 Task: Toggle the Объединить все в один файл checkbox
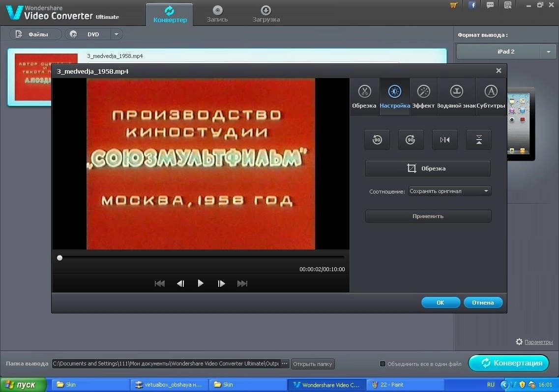click(x=382, y=364)
